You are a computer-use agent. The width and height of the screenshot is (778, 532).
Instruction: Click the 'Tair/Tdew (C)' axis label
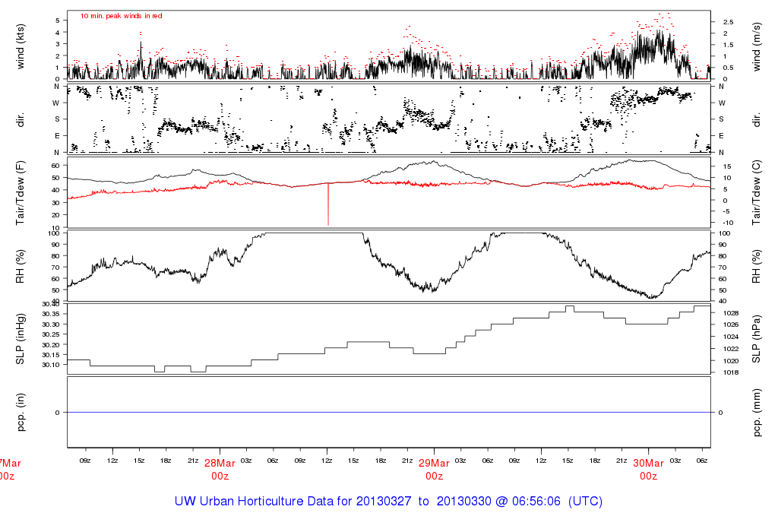(756, 192)
